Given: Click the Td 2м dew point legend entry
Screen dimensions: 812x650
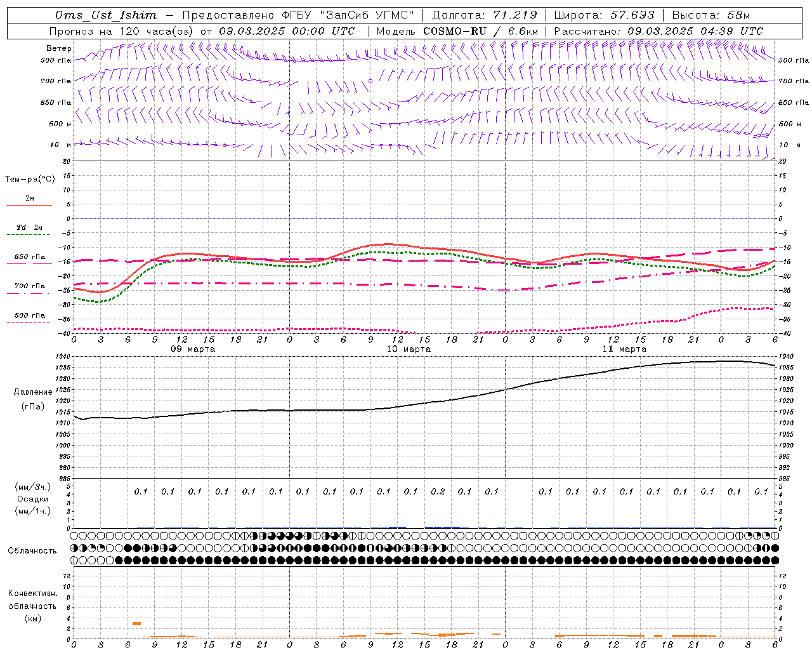Looking at the screenshot, I should click(x=29, y=227).
